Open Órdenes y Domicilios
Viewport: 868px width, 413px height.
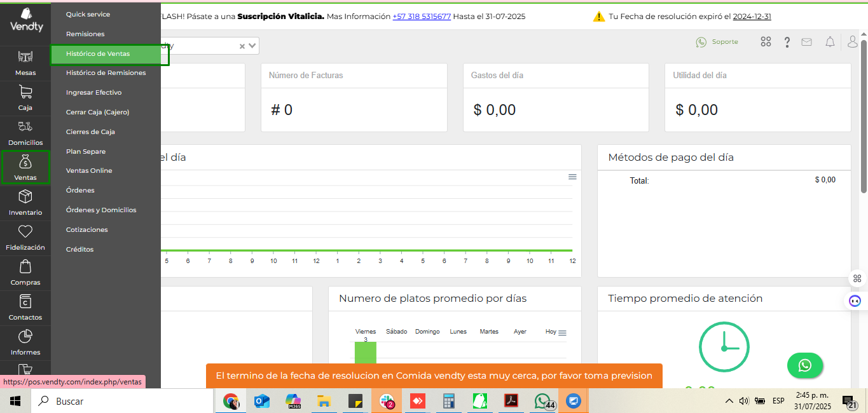[x=101, y=210]
